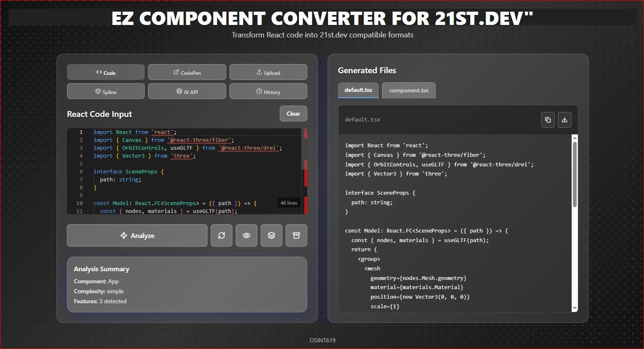644x349 pixels.
Task: Click the generated code scrollbar thumb
Action: (x=575, y=174)
